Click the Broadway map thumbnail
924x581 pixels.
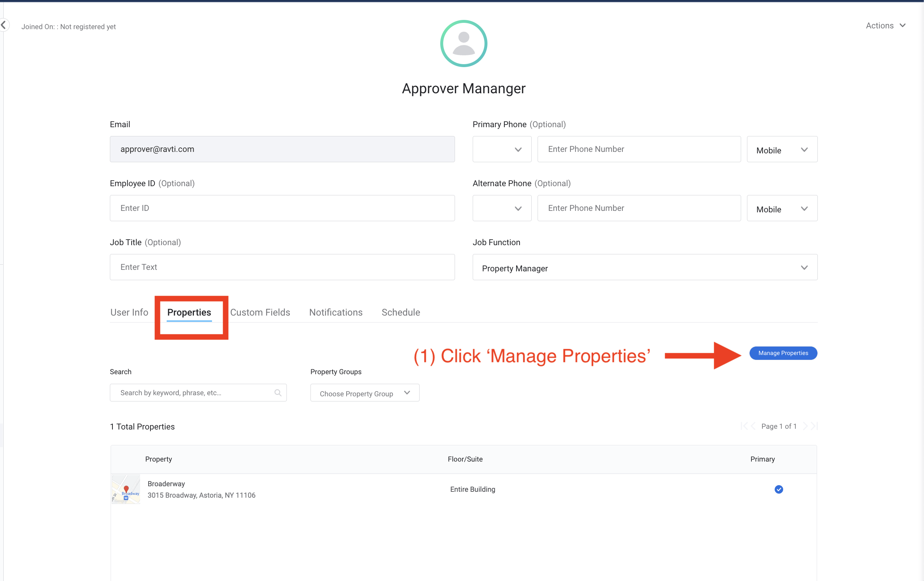tap(126, 489)
